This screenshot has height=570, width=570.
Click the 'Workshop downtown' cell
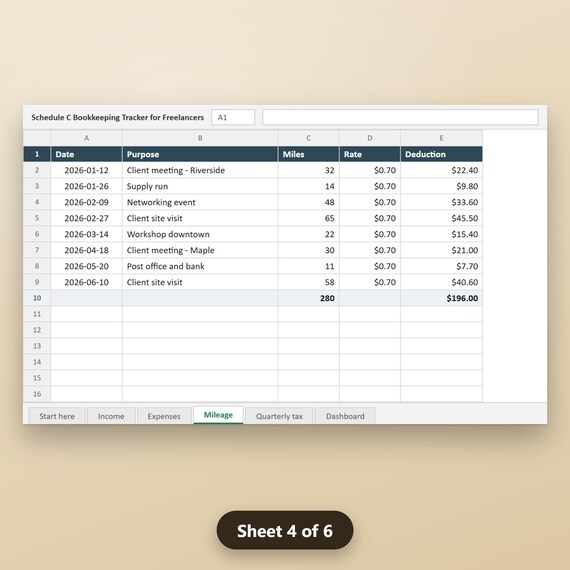pos(200,234)
